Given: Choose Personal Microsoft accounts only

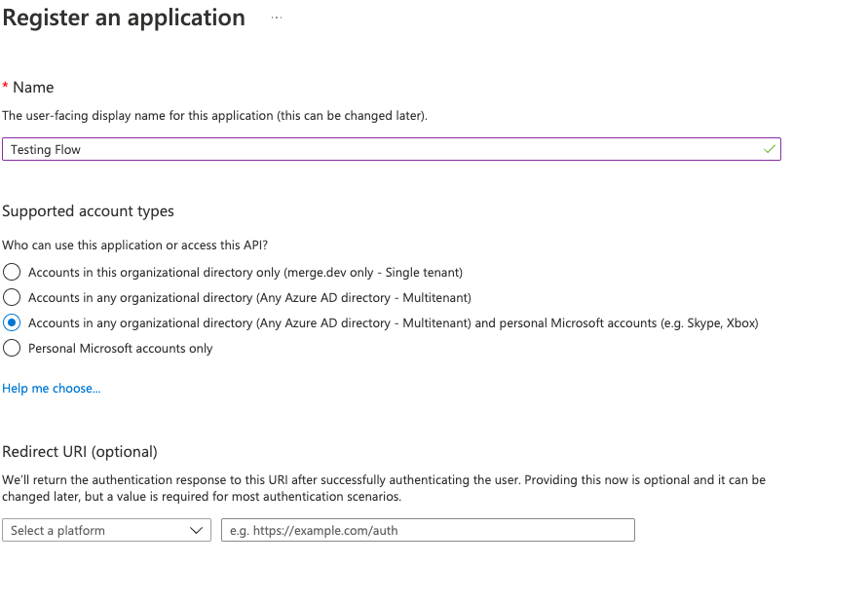Looking at the screenshot, I should point(12,348).
